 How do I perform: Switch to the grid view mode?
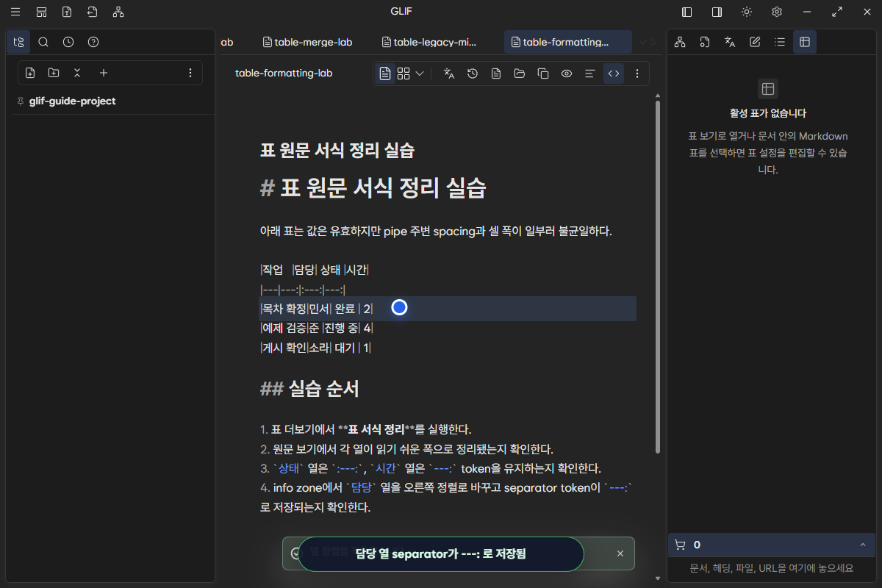coord(404,73)
